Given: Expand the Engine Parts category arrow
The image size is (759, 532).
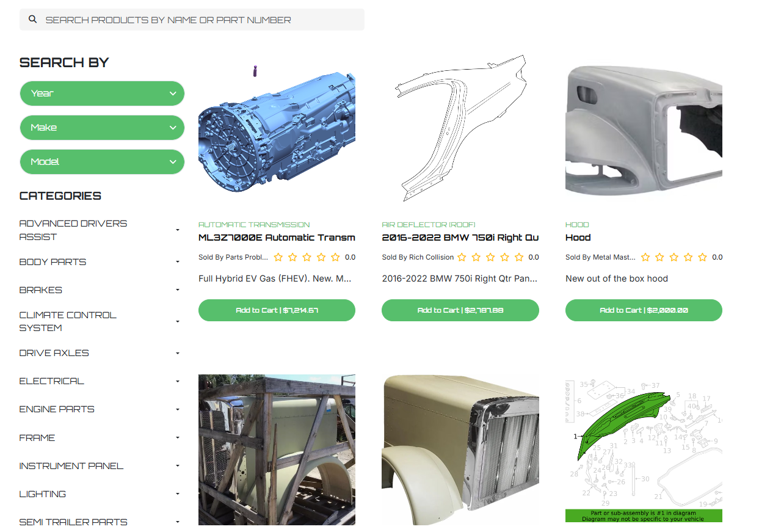Looking at the screenshot, I should (178, 409).
